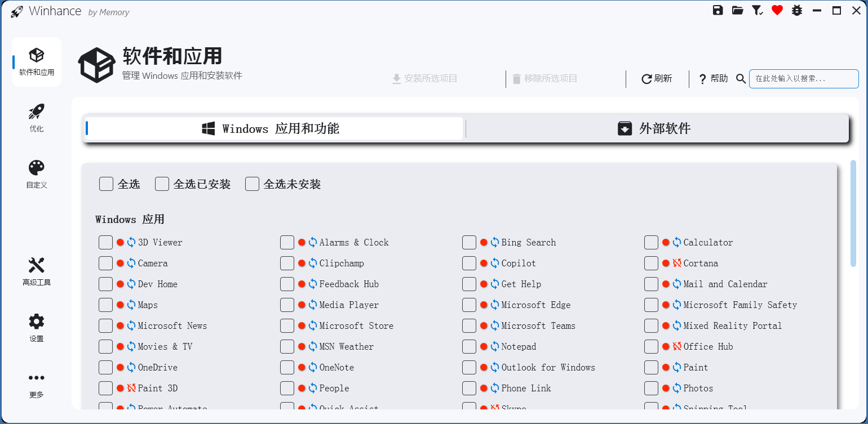Image resolution: width=868 pixels, height=424 pixels.
Task: Click the crossed-out reinstall icon beside Office Hub
Action: (677, 347)
